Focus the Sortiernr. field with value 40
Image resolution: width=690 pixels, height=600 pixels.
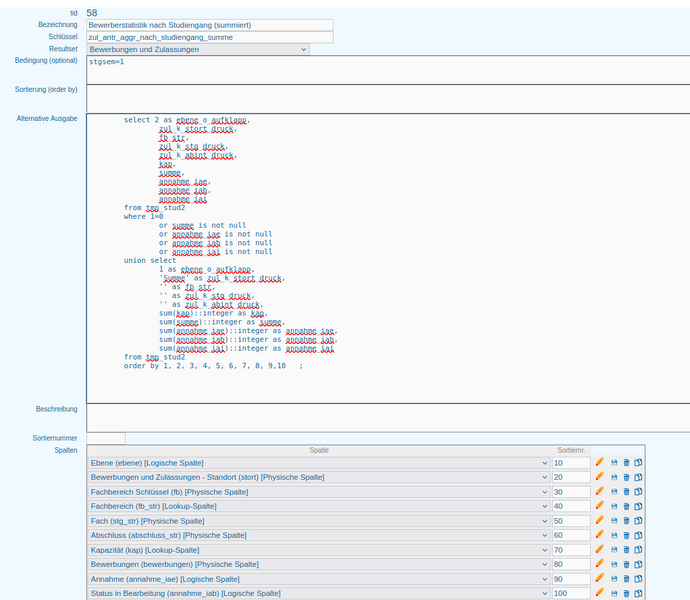click(x=571, y=506)
